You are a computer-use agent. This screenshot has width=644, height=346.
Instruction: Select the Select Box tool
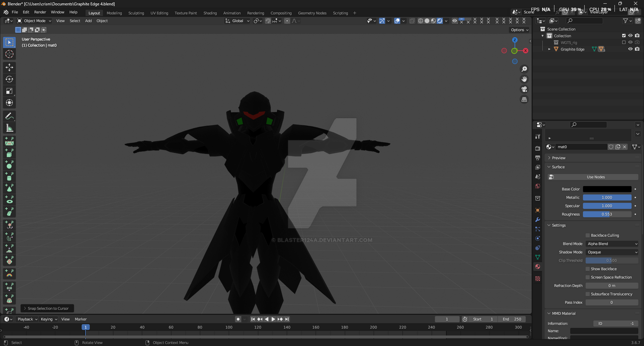click(9, 42)
